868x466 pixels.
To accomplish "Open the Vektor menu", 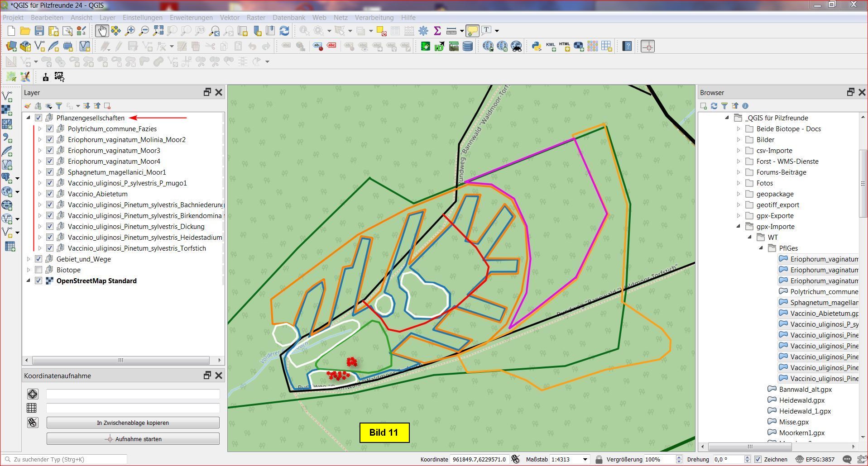I will tap(230, 17).
